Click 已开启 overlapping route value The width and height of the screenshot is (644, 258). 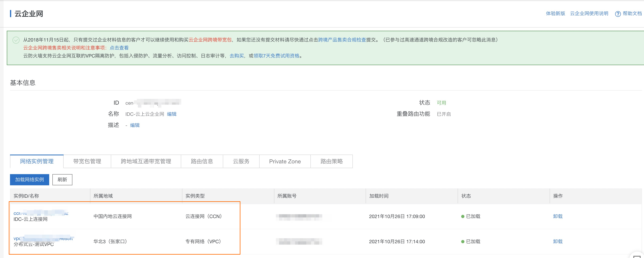click(x=444, y=114)
